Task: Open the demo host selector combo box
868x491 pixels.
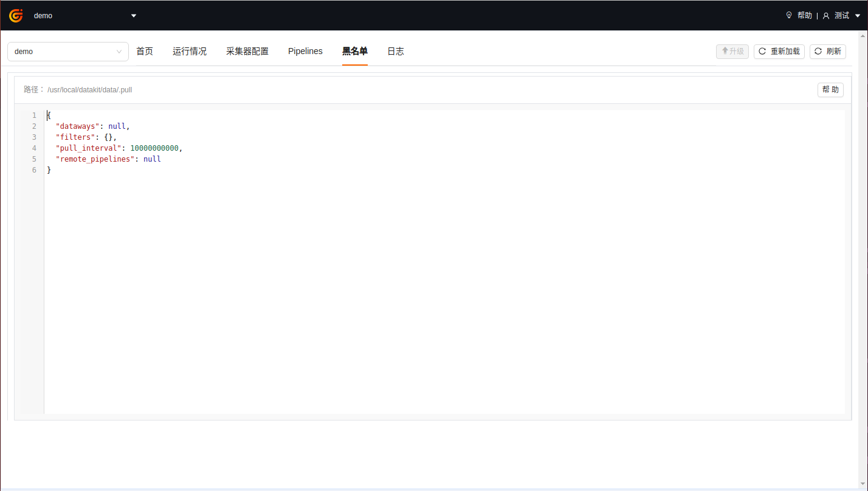Action: [x=68, y=52]
